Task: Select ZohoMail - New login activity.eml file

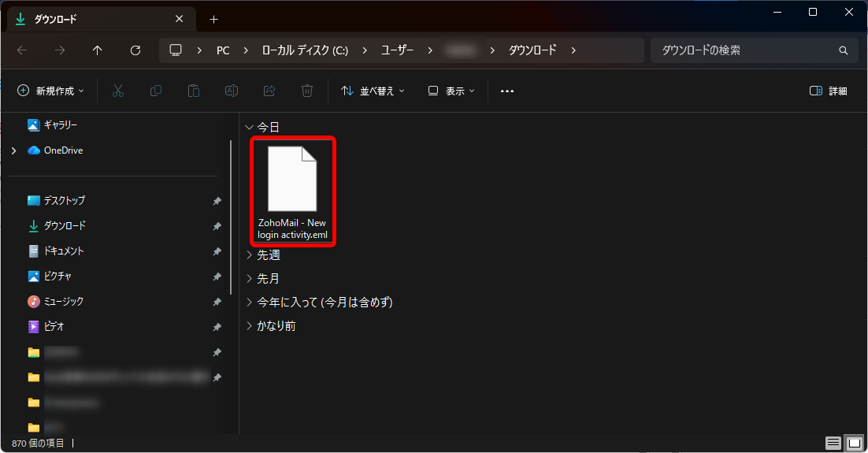Action: 293,191
